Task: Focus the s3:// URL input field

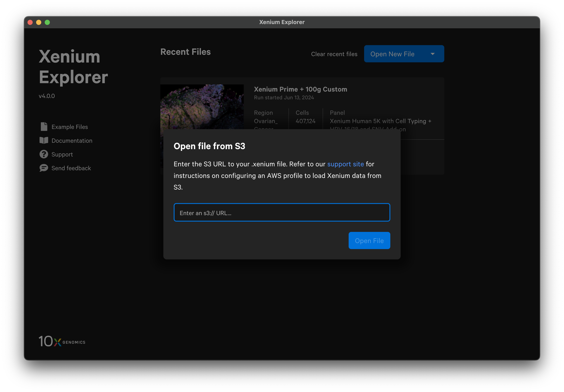Action: point(282,213)
